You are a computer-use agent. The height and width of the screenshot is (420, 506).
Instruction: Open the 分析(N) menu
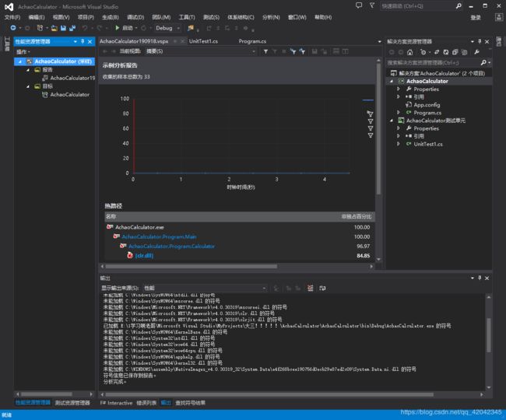click(x=271, y=17)
